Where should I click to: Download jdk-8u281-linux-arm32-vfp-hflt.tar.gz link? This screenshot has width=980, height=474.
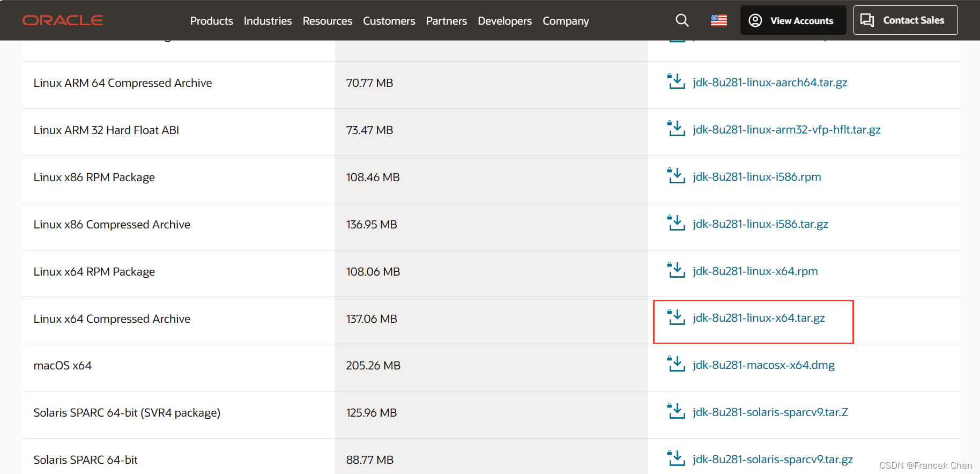click(786, 130)
